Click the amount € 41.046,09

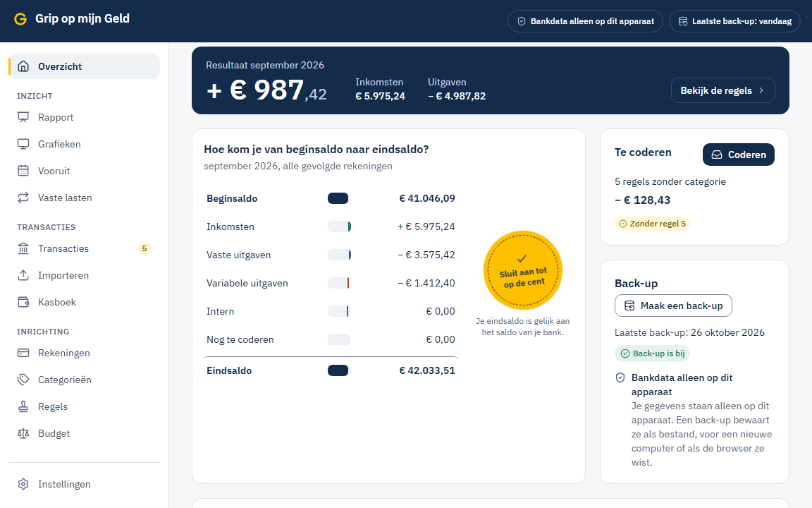[x=427, y=198]
